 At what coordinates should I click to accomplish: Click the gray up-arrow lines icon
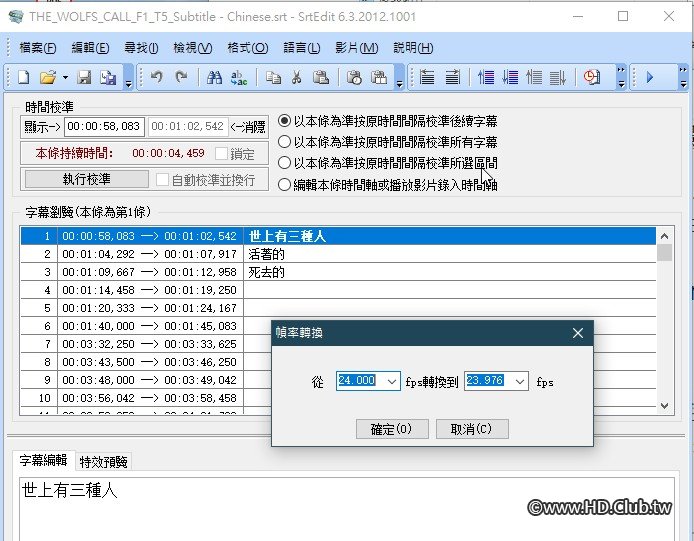click(x=534, y=77)
